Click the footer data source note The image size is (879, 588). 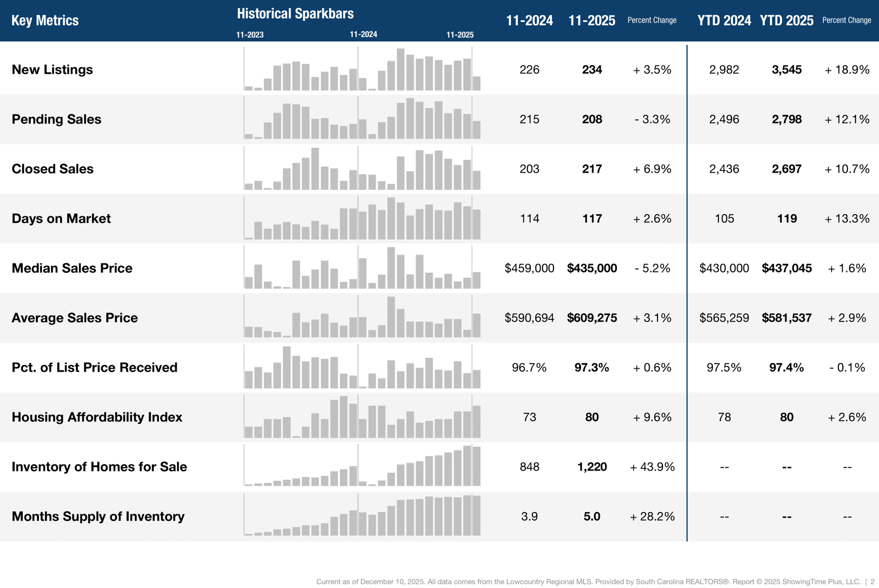[588, 582]
